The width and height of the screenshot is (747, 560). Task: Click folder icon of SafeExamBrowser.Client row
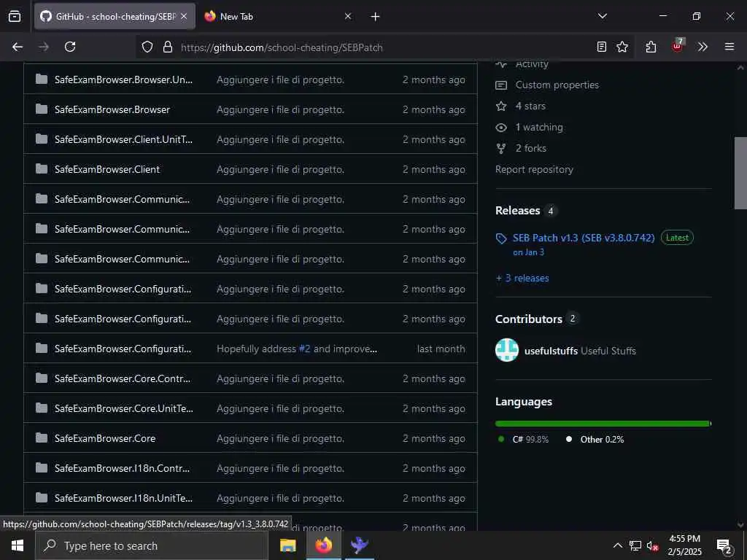(x=42, y=169)
